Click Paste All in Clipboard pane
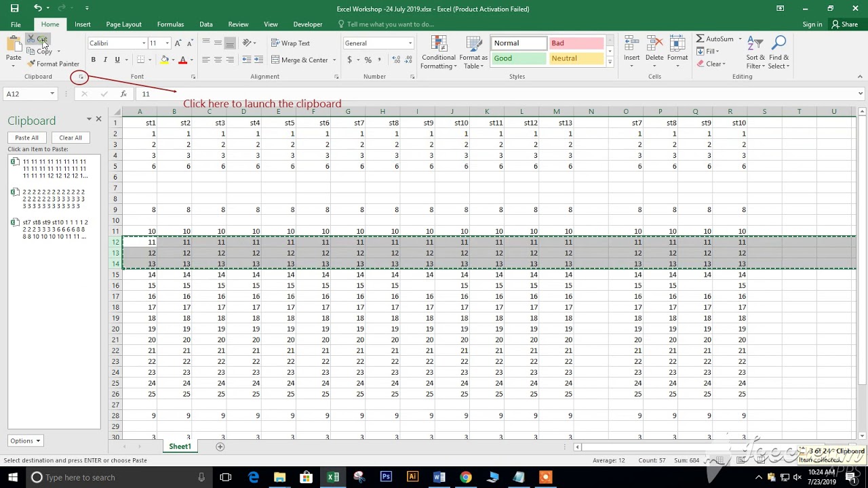This screenshot has width=868, height=488. click(x=26, y=138)
